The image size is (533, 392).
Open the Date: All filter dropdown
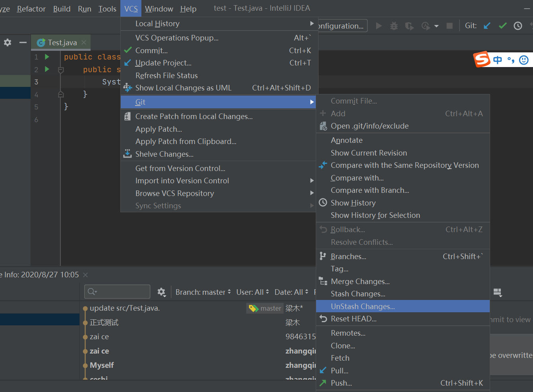[x=291, y=292]
